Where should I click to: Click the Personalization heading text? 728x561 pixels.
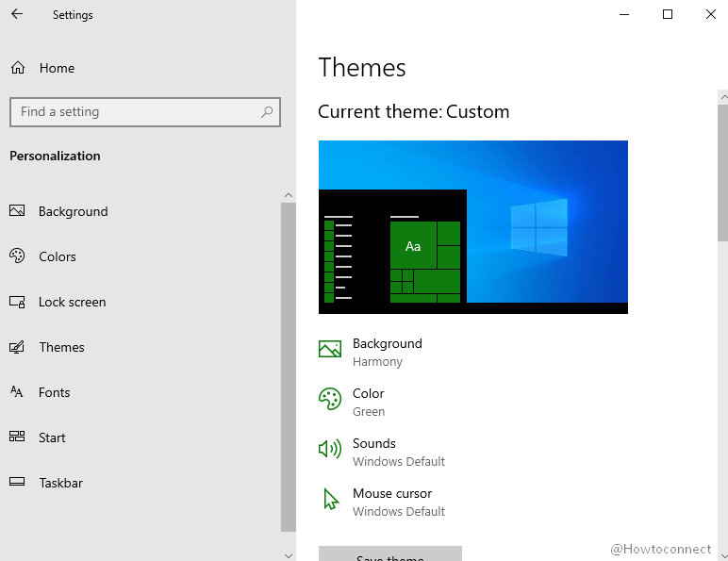point(55,156)
